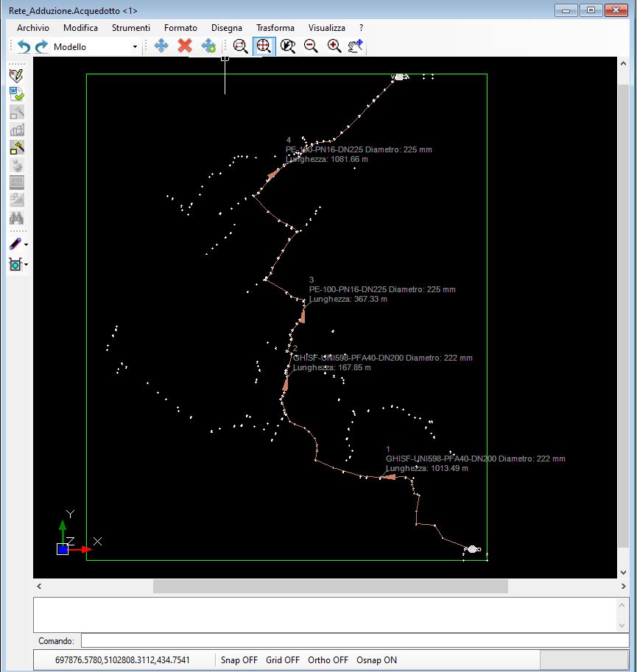637x672 pixels.
Task: Click the command history down arrow
Action: point(622,626)
